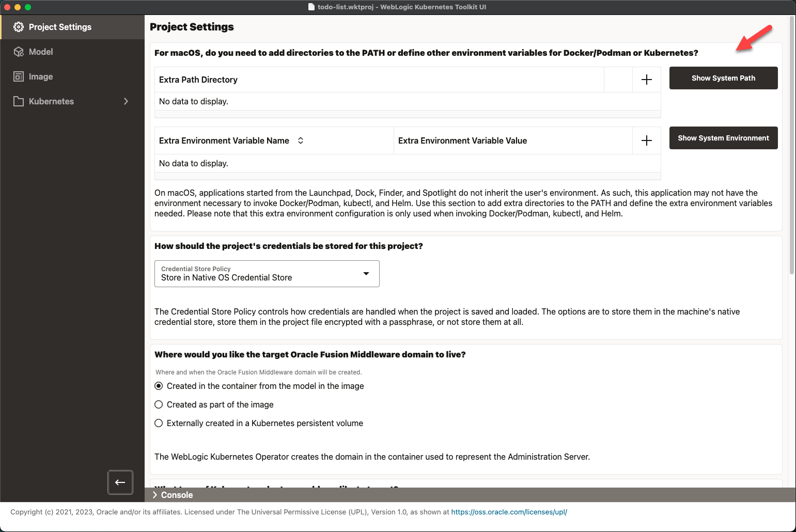The image size is (796, 532).
Task: Add a row to Extra Path Directory table
Action: (646, 80)
